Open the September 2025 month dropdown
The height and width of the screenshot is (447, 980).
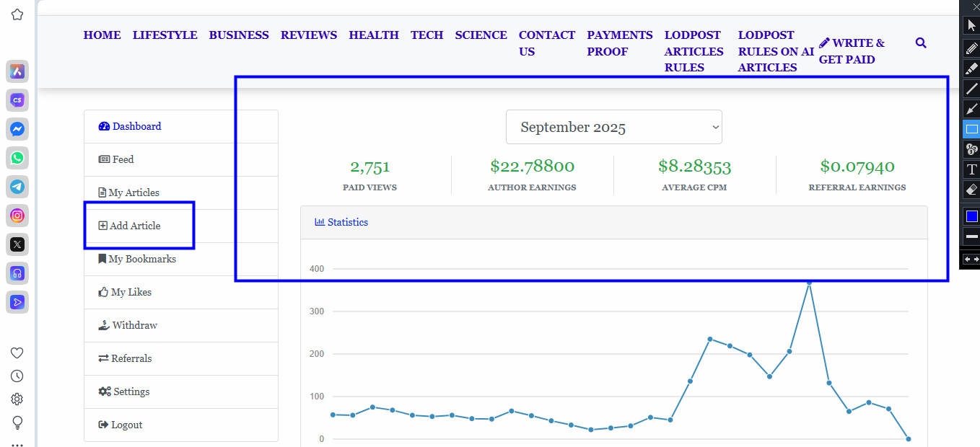[613, 128]
